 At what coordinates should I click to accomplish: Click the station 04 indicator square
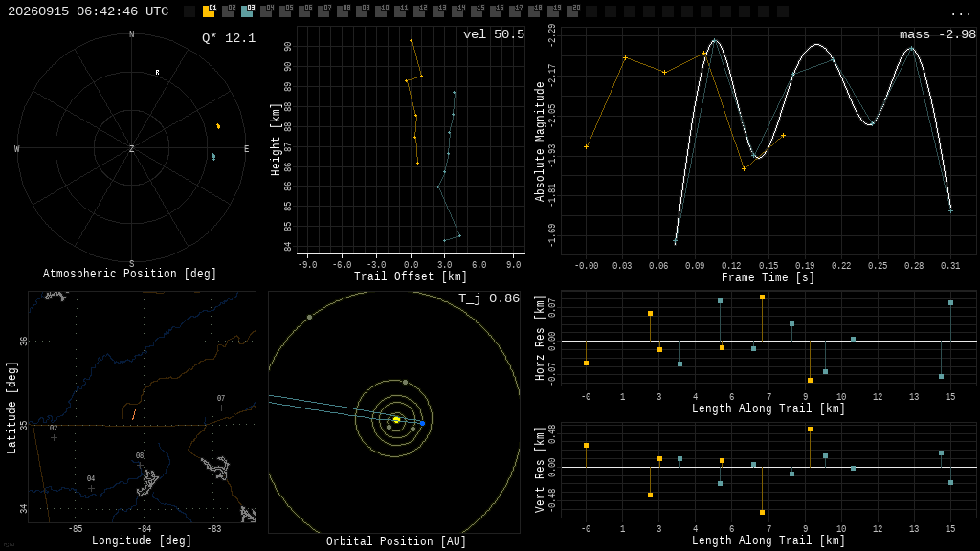click(266, 11)
